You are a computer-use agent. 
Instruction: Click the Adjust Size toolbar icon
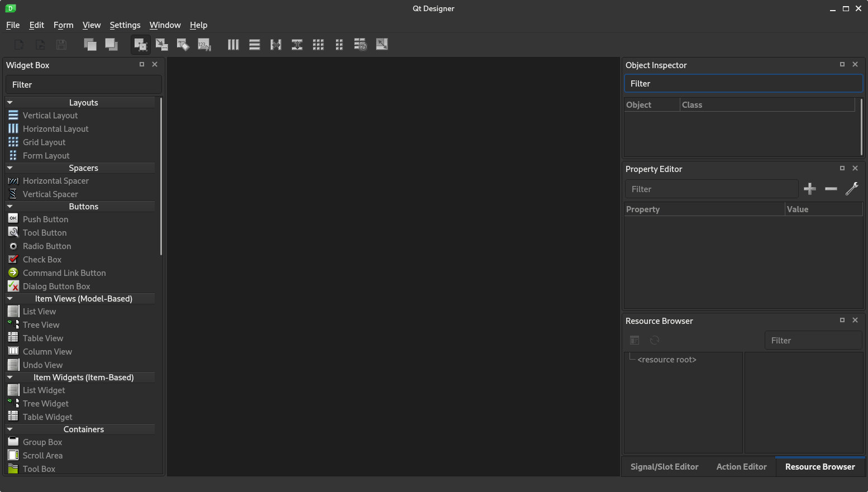point(382,45)
